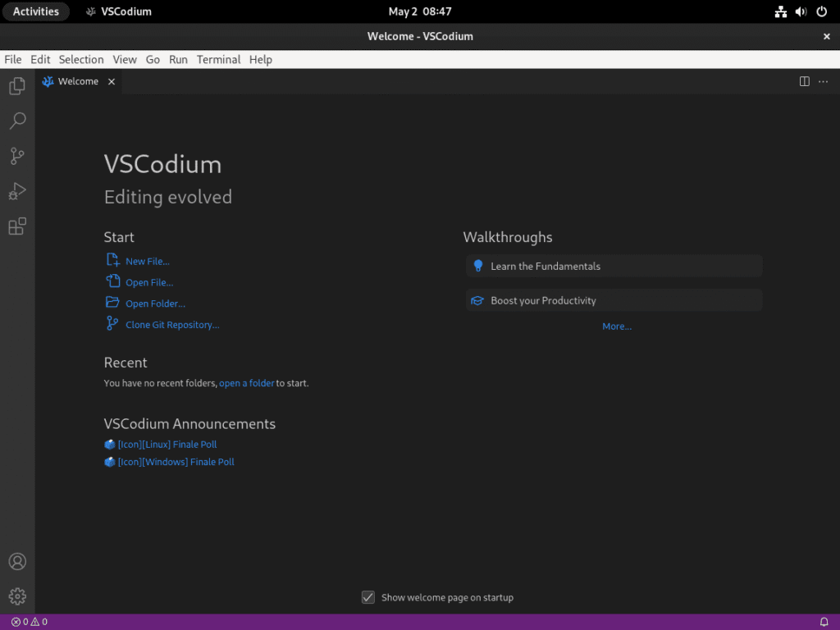Split the editor using the toolbar icon

(x=804, y=81)
